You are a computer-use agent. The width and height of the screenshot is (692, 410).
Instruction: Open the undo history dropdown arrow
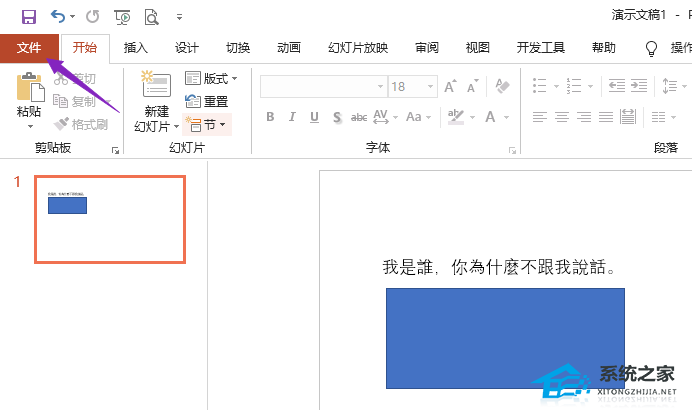click(x=73, y=17)
